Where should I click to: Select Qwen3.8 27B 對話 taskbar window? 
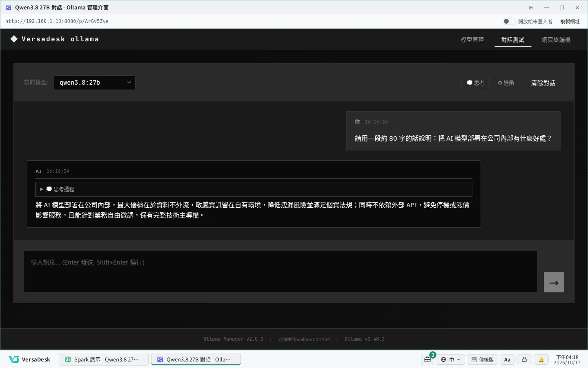click(x=196, y=359)
